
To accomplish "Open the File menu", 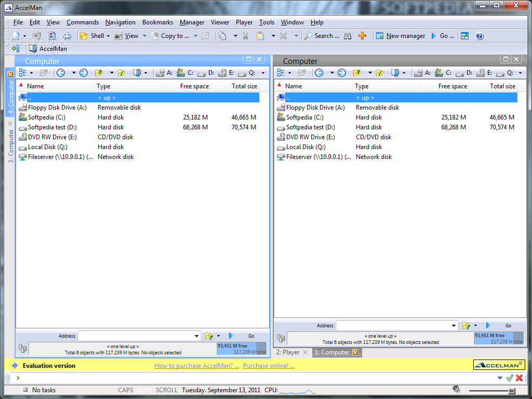I will point(18,22).
